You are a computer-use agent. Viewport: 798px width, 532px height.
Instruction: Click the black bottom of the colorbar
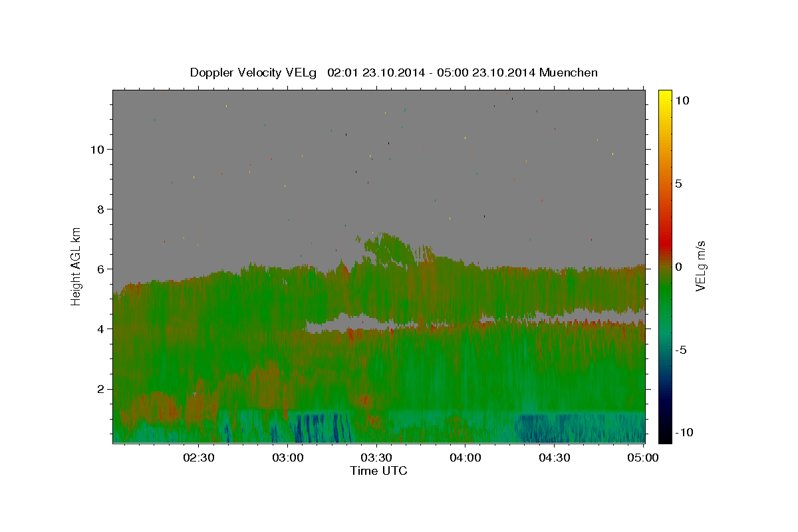(x=665, y=439)
